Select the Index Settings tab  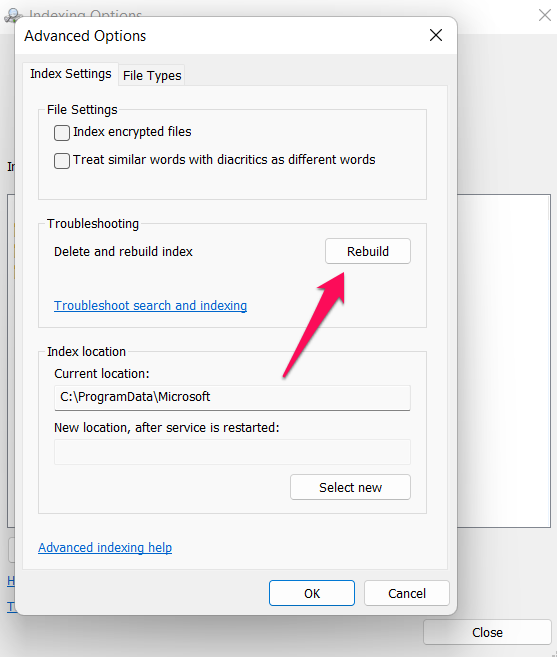(70, 74)
